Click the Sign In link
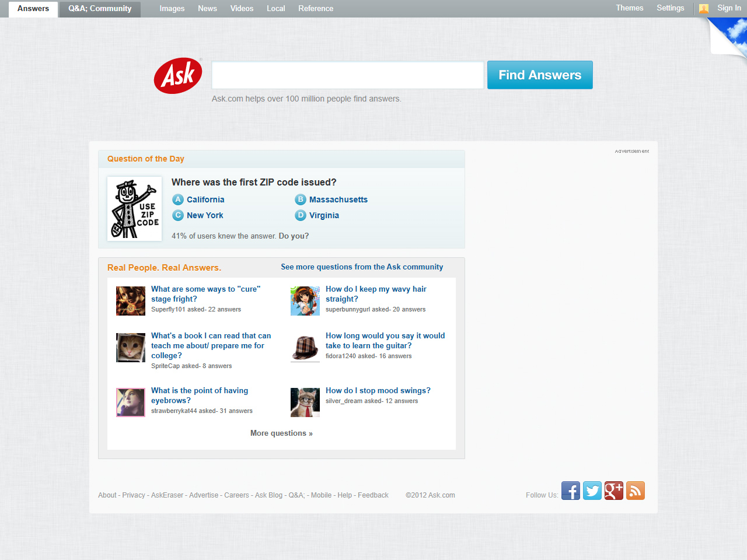 click(x=729, y=8)
